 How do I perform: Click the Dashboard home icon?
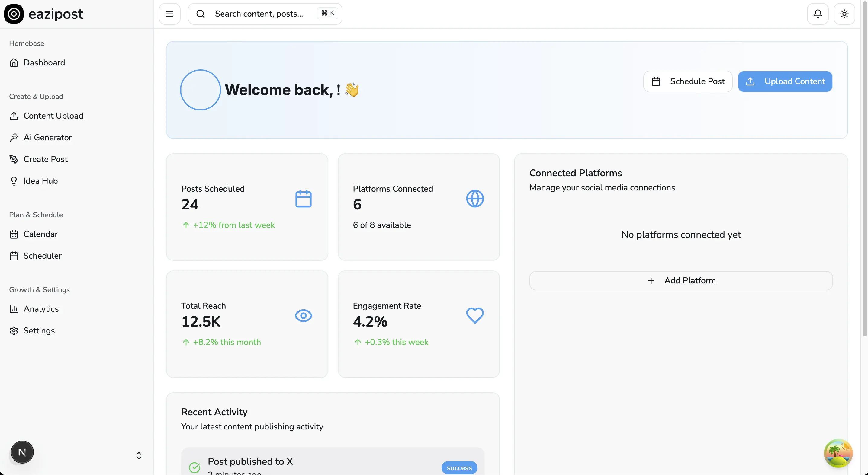click(14, 62)
